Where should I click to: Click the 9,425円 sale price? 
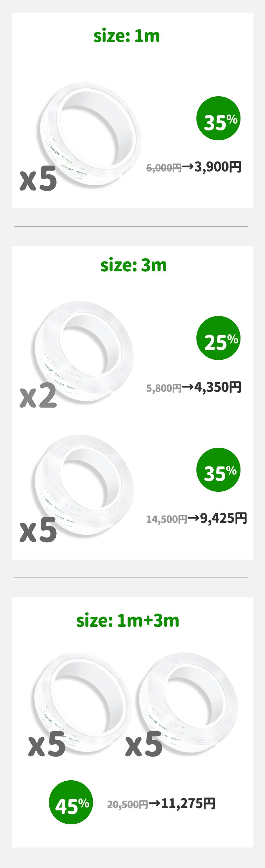pyautogui.click(x=224, y=518)
